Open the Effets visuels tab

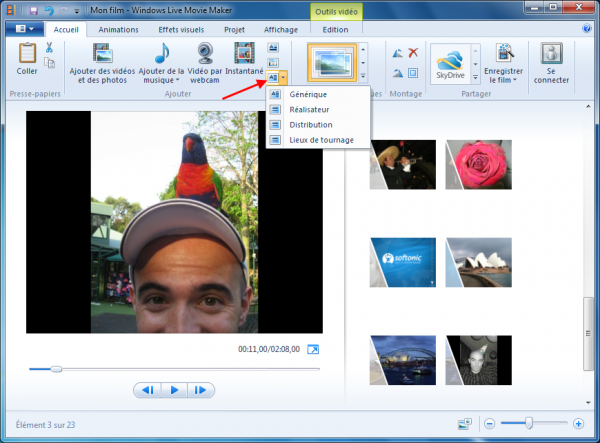pyautogui.click(x=179, y=30)
